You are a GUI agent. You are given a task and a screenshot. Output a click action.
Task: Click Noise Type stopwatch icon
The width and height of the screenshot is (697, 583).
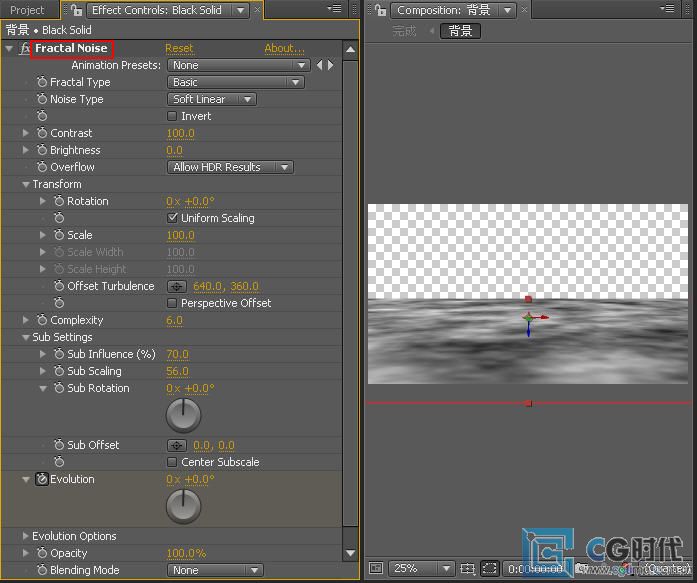point(42,99)
